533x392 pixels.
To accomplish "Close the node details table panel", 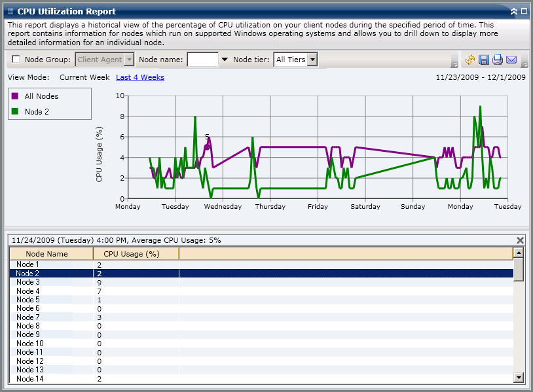I will (521, 240).
